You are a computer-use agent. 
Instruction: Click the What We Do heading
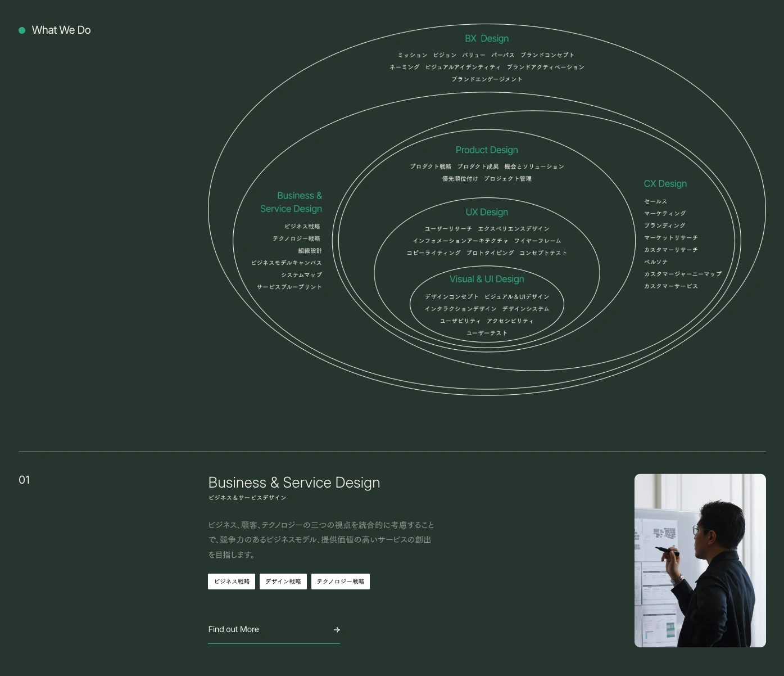(x=61, y=30)
